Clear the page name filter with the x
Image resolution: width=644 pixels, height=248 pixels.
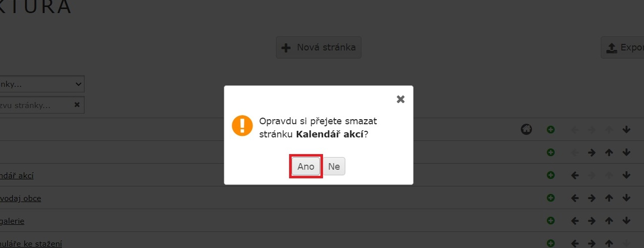77,104
